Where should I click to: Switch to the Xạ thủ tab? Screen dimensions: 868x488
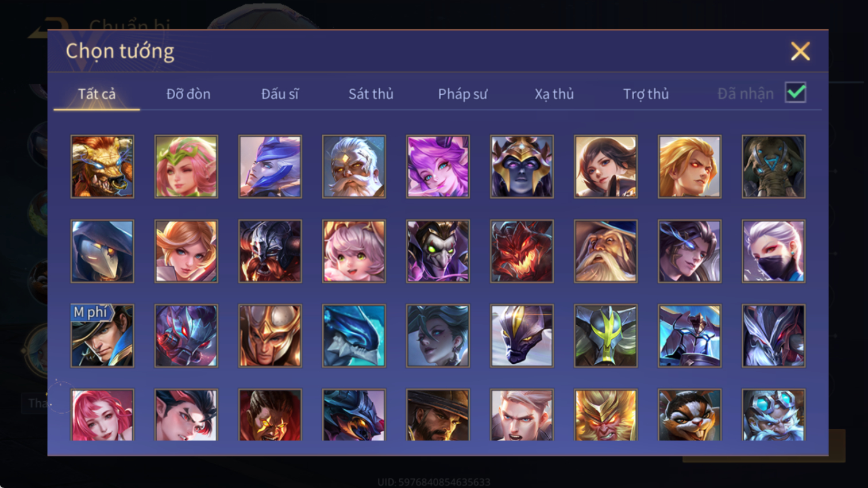(x=554, y=94)
